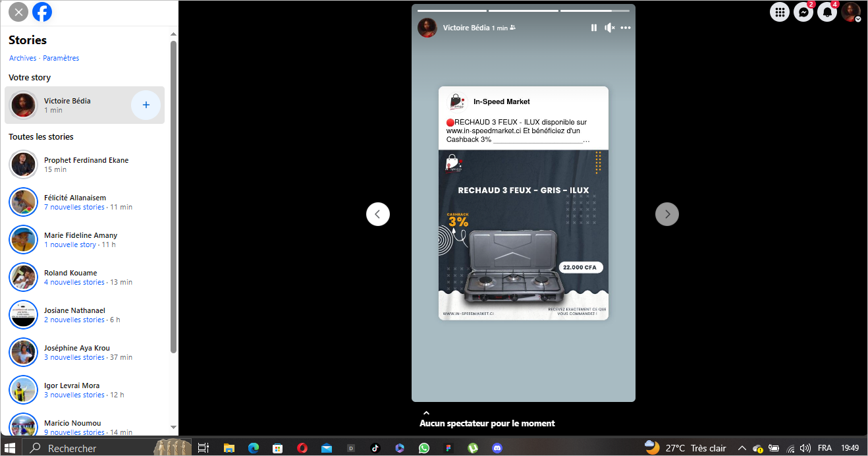Screen dimensions: 868x456
Task: Open account profile dropdown at top right
Action: point(851,12)
